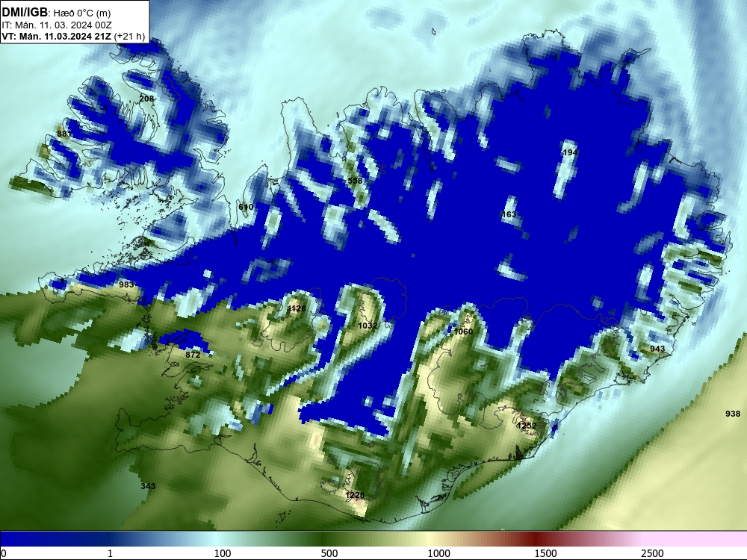Click the 100 label on the color scale
This screenshot has height=560, width=747.
[x=223, y=553]
